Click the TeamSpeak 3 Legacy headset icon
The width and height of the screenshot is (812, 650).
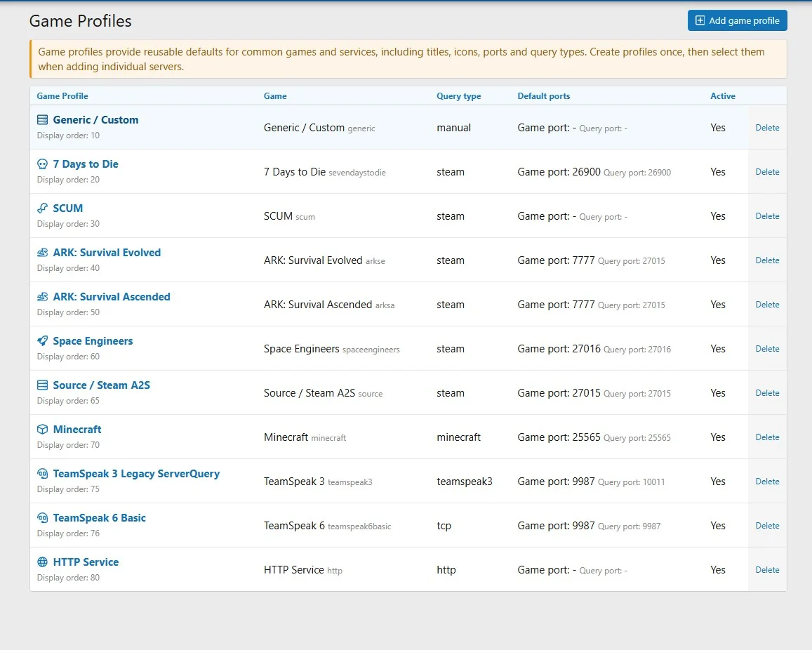tap(43, 473)
